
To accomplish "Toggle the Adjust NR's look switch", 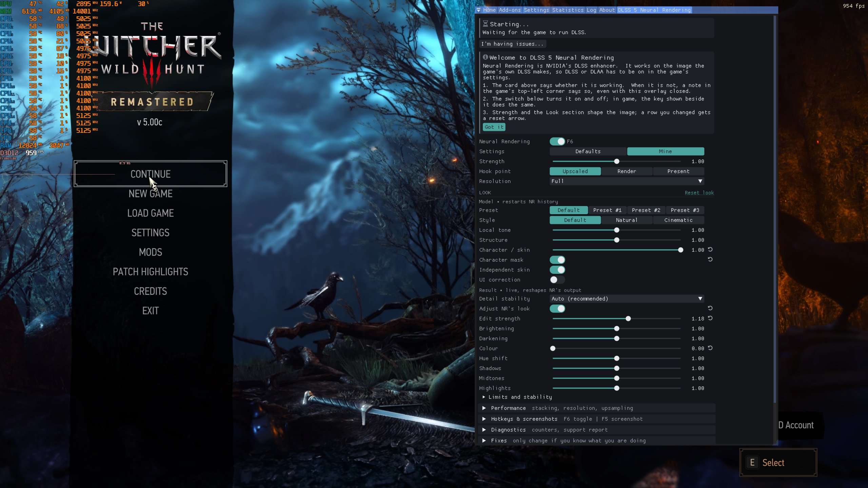I will pos(557,309).
